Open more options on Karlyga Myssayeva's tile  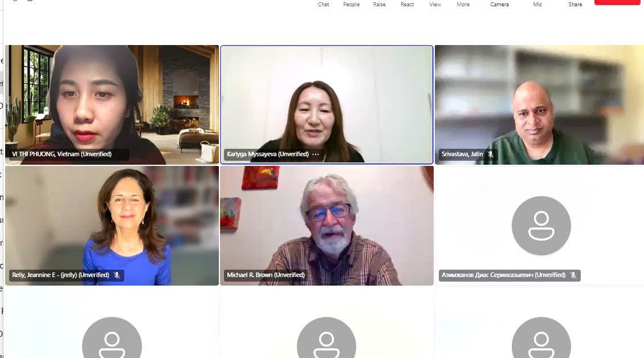coord(315,154)
